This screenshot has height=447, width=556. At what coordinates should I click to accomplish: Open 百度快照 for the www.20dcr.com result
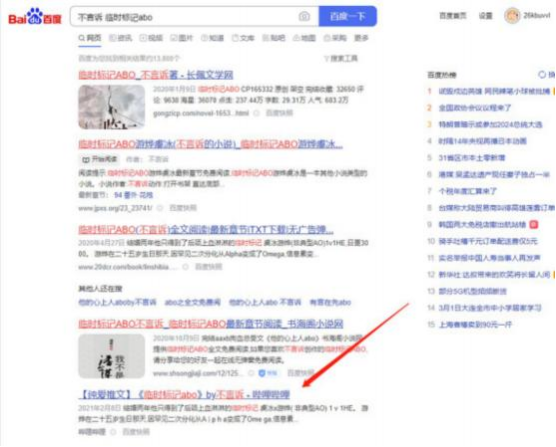click(208, 267)
